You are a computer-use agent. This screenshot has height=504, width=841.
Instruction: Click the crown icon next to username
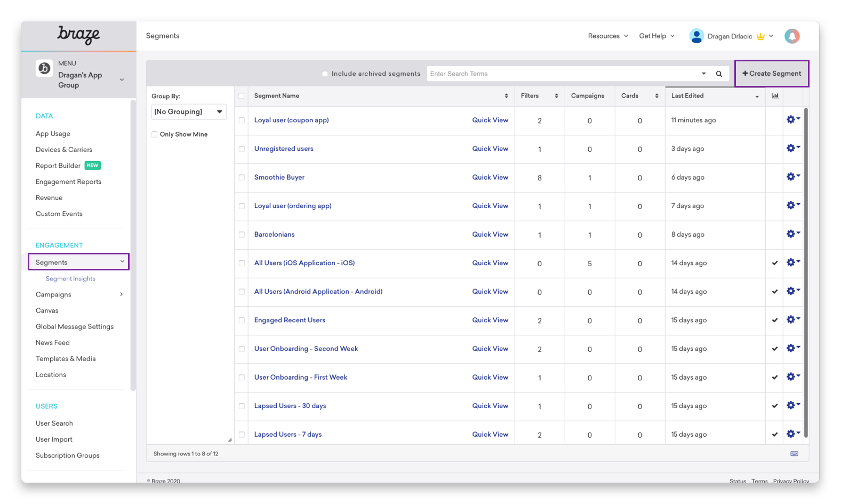(760, 36)
